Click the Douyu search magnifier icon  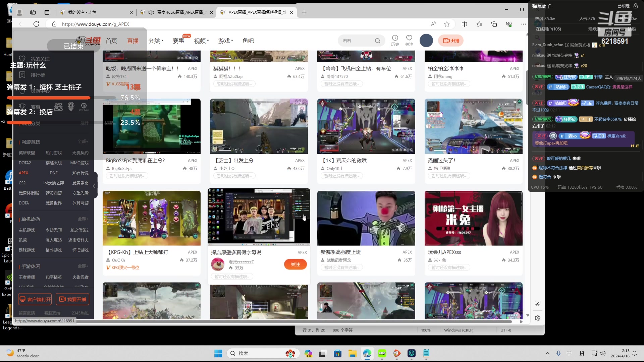coord(377,41)
